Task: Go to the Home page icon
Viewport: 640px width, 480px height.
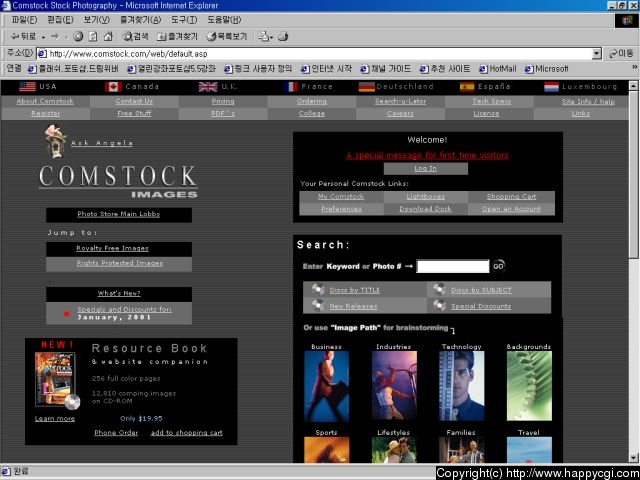Action: pyautogui.click(x=108, y=37)
